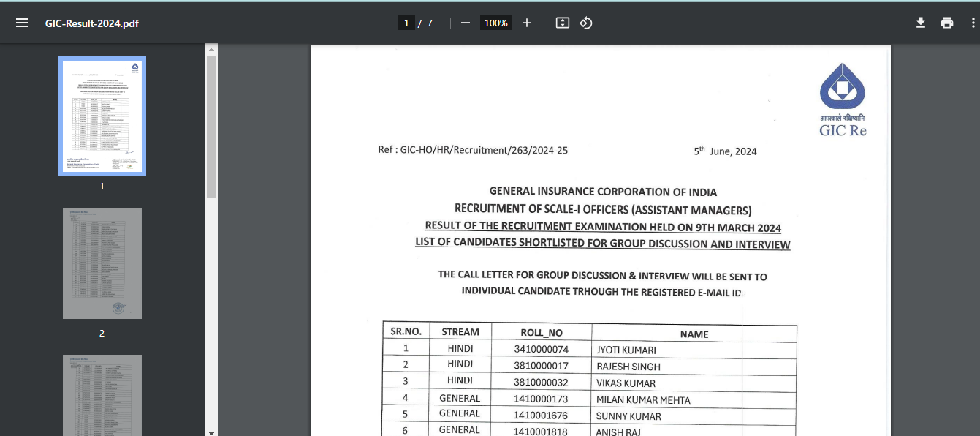Click the fit to page icon

tap(562, 23)
